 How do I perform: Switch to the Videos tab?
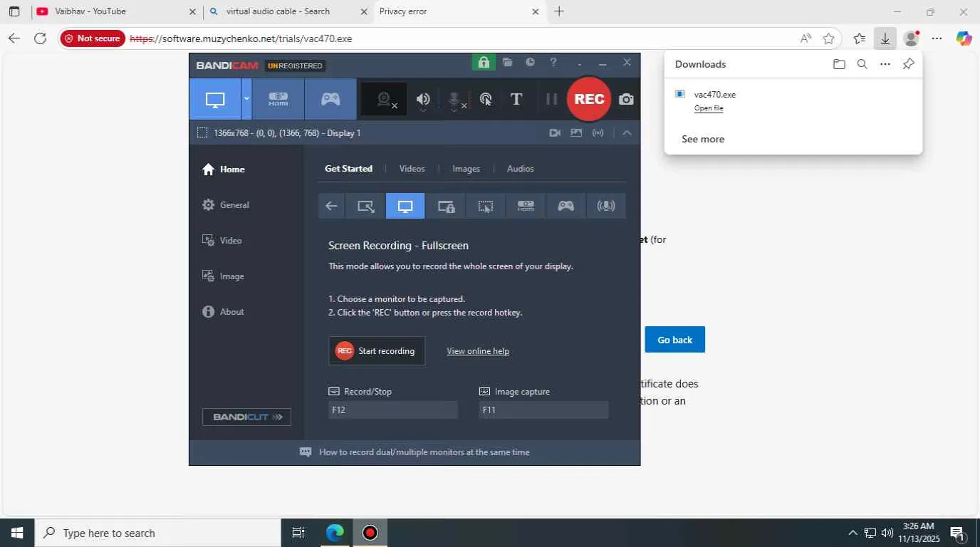tap(412, 169)
